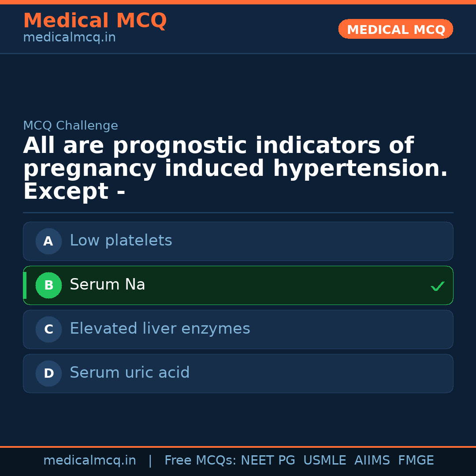The width and height of the screenshot is (476, 476).
Task: Visit medicalmcq.in link under the header
Action: tap(69, 37)
